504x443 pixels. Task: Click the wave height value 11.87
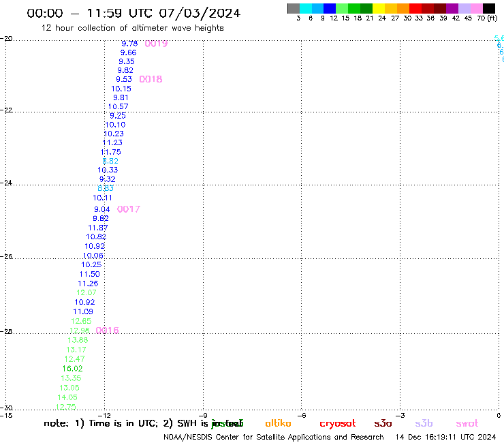point(97,228)
